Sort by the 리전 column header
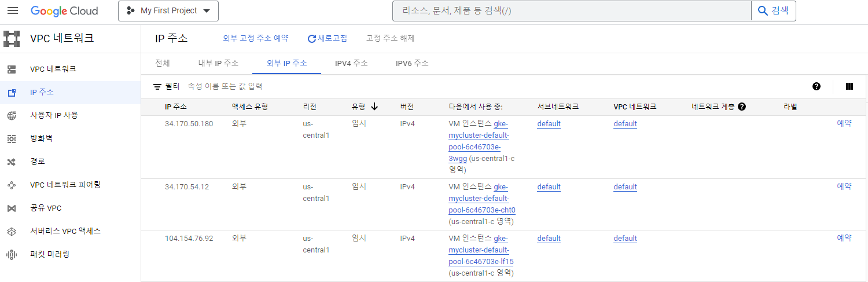The width and height of the screenshot is (868, 282). coord(310,107)
